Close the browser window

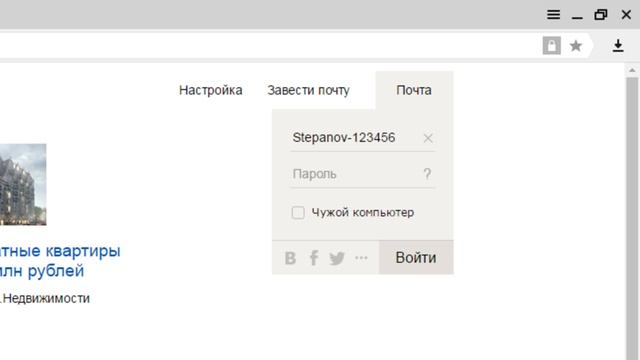[626, 15]
